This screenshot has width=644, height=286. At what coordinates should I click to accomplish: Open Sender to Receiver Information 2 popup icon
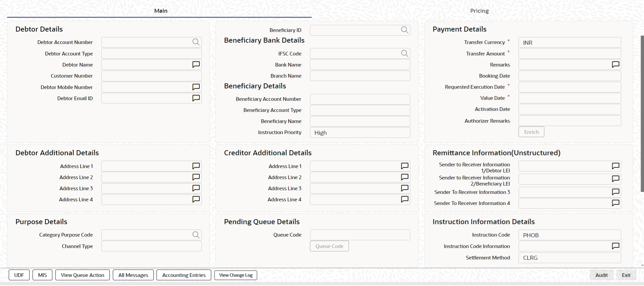[615, 179]
